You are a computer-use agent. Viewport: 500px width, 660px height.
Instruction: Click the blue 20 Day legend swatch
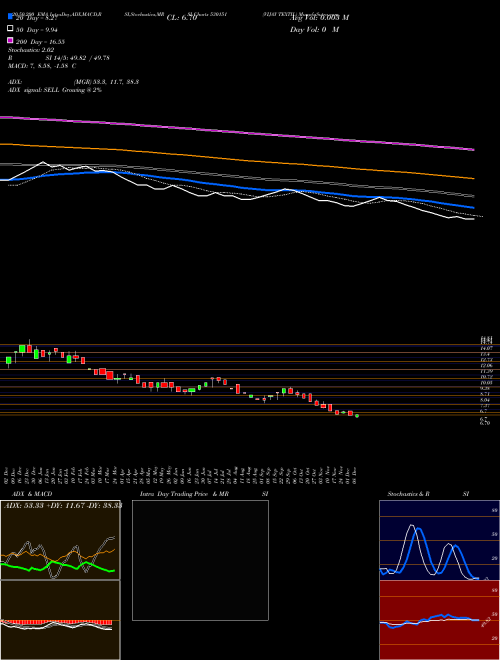point(10,16)
